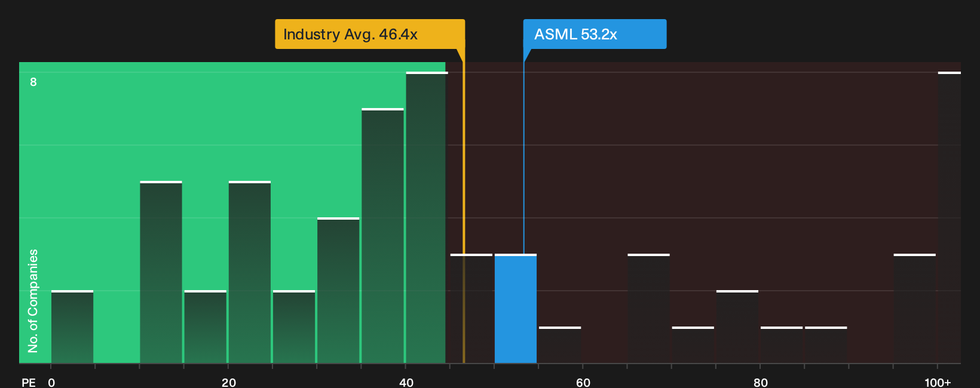Click the dark bar at PE 45-50
Viewport: 980px width, 388px height.
[x=471, y=309]
